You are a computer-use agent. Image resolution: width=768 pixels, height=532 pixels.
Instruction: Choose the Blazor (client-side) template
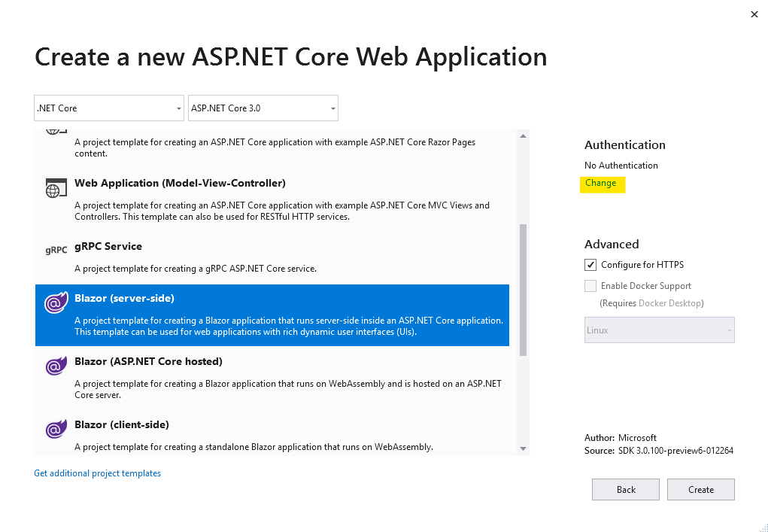pos(122,424)
